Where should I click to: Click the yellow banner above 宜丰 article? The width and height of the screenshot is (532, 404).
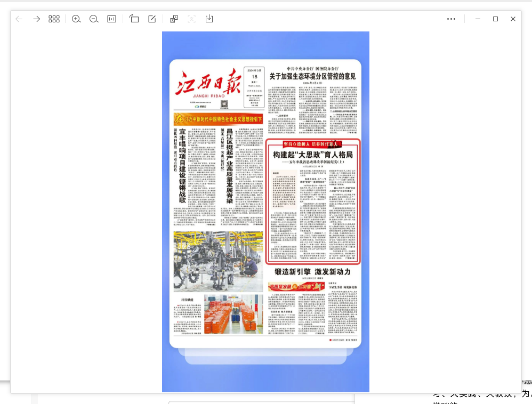(218, 118)
